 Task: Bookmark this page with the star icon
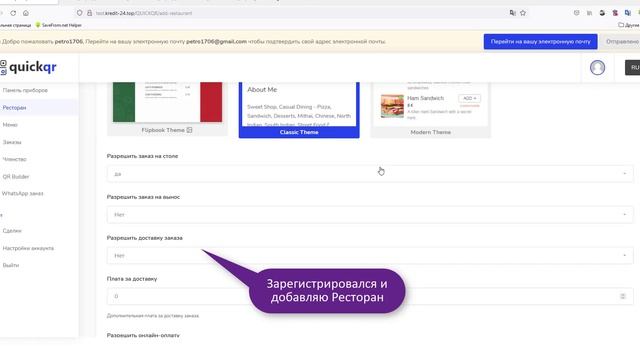click(x=523, y=13)
